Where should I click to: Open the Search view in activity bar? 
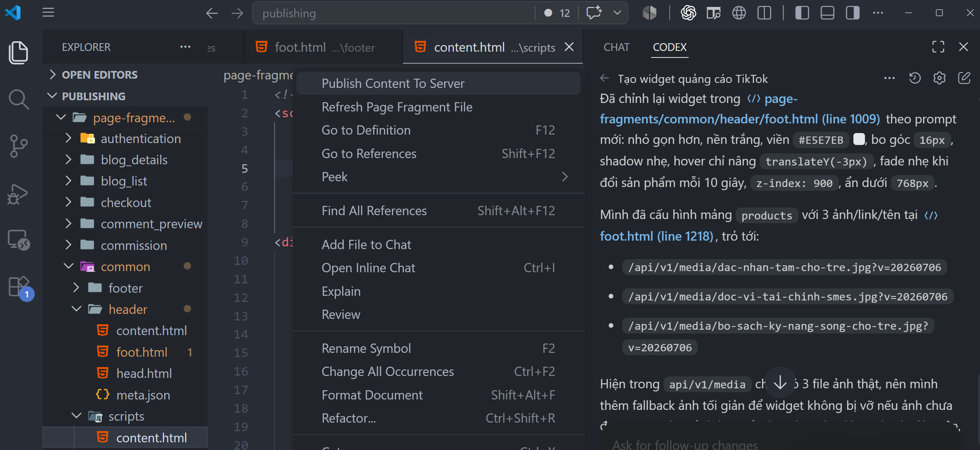[x=18, y=99]
